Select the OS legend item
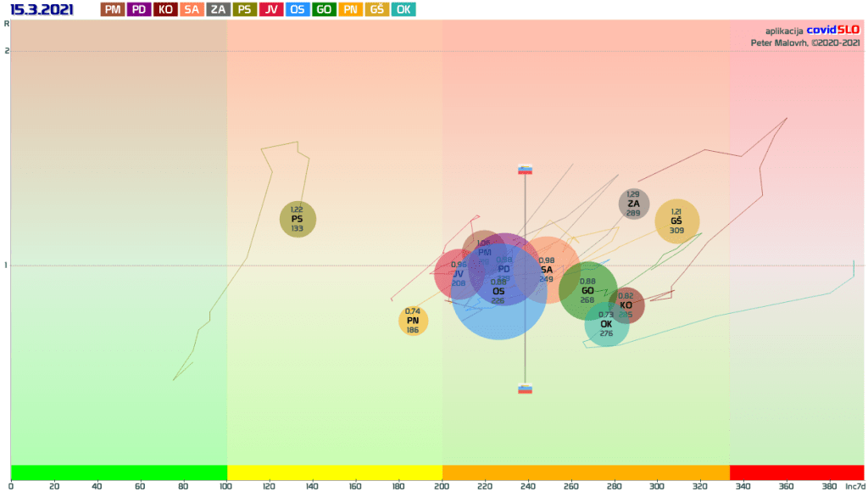This screenshot has width=868, height=492. point(297,9)
